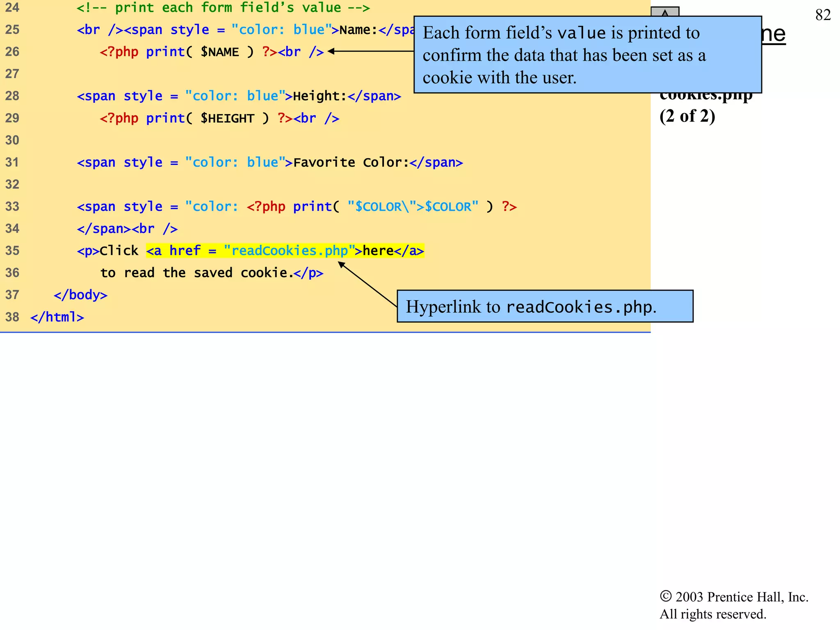Click line number 24 in the gutter
840x630 pixels.
[12, 8]
